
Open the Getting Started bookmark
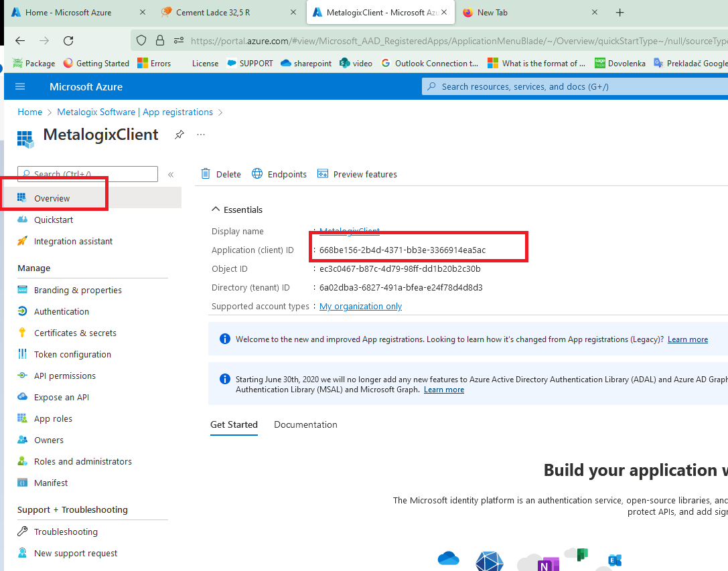[96, 63]
